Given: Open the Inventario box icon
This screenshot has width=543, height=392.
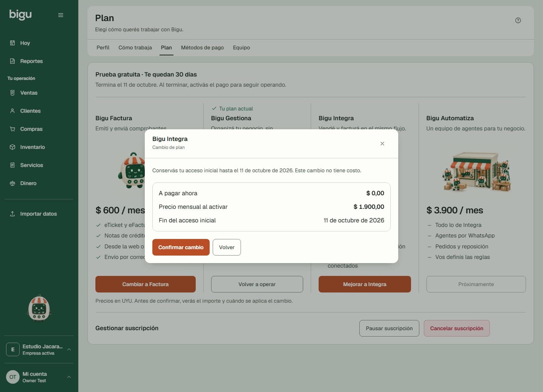Looking at the screenshot, I should (12, 147).
